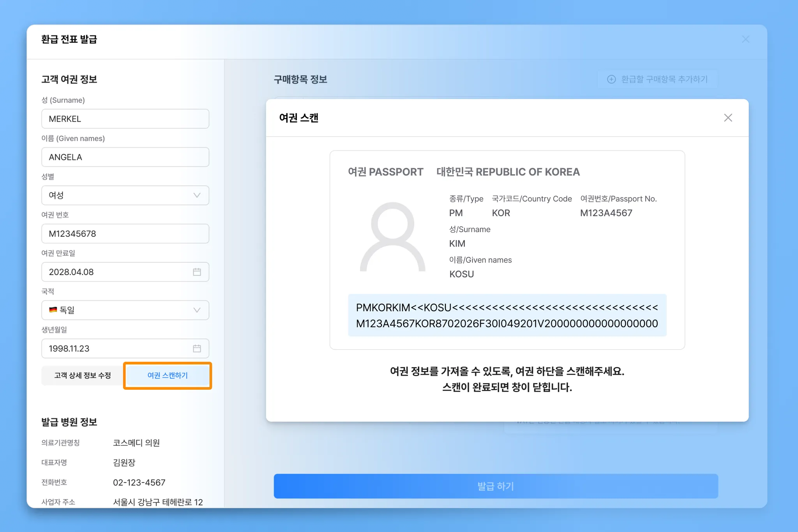Click the 여권 번호 field M12345678

pos(125,234)
